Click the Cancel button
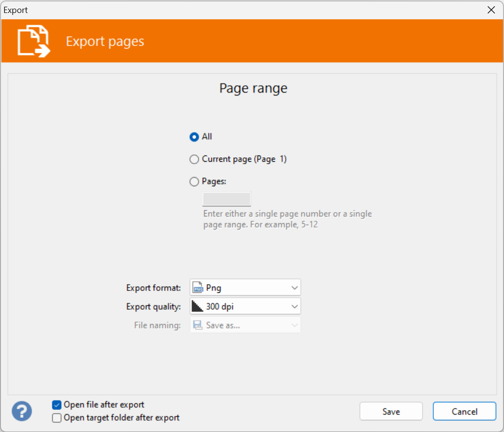Image resolution: width=504 pixels, height=432 pixels. [464, 411]
